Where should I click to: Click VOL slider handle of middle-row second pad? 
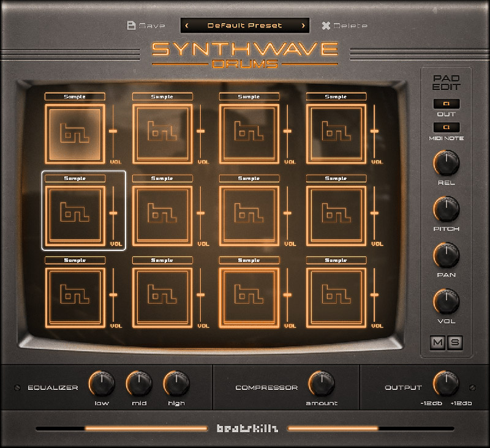pyautogui.click(x=200, y=213)
